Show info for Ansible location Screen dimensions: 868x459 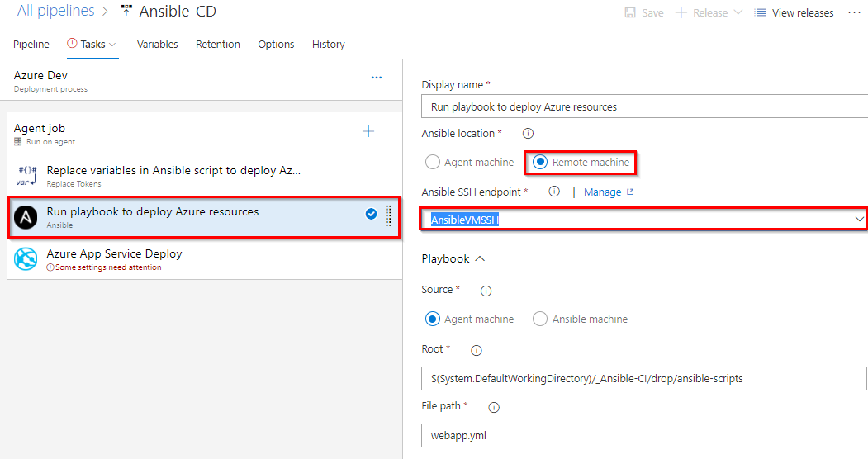pyautogui.click(x=528, y=133)
